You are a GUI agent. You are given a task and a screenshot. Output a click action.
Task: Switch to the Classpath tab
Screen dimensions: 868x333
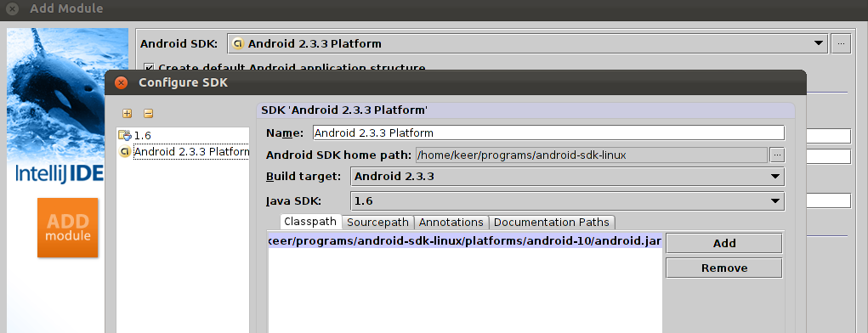point(310,222)
